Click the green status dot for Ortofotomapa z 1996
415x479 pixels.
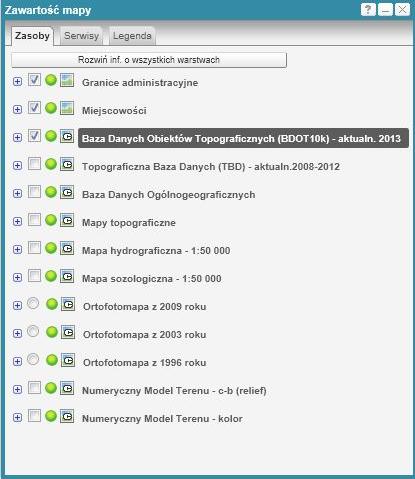point(52,360)
